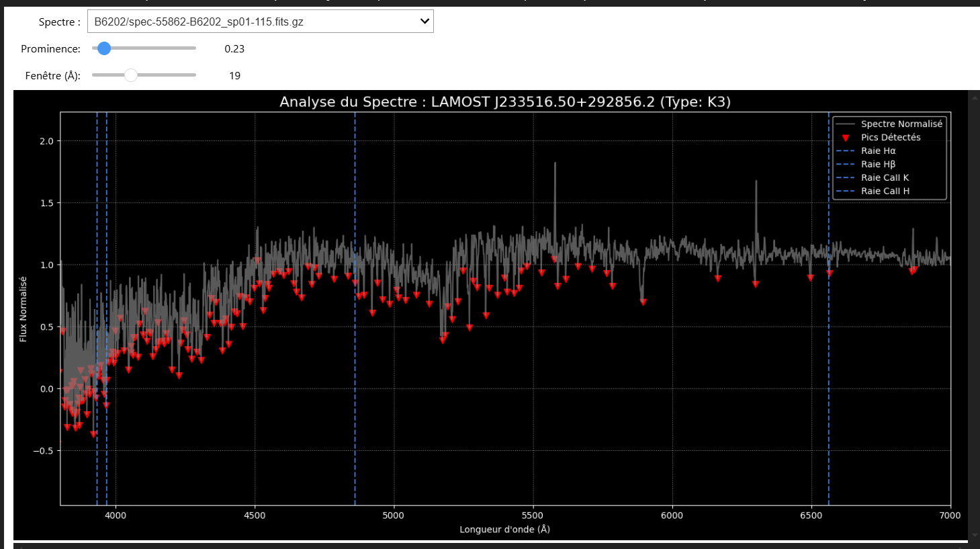Click the 5000 tick label on the x-axis
This screenshot has height=549, width=980.
394,515
